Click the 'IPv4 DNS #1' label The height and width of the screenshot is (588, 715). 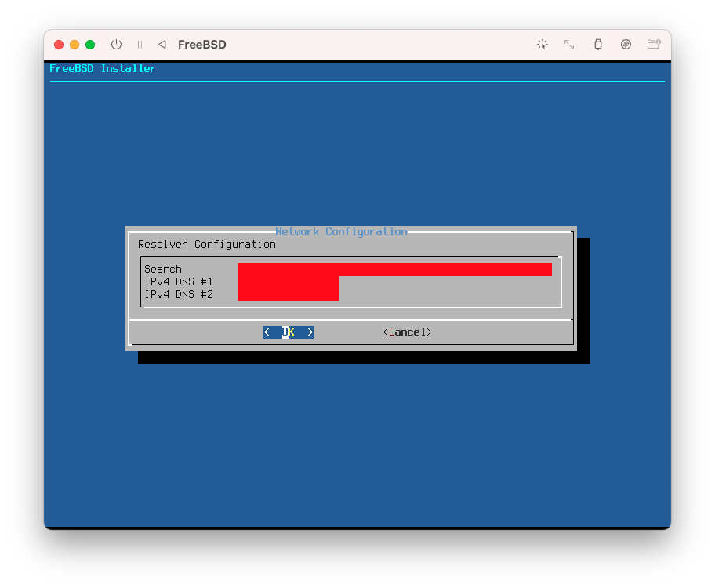pos(179,282)
